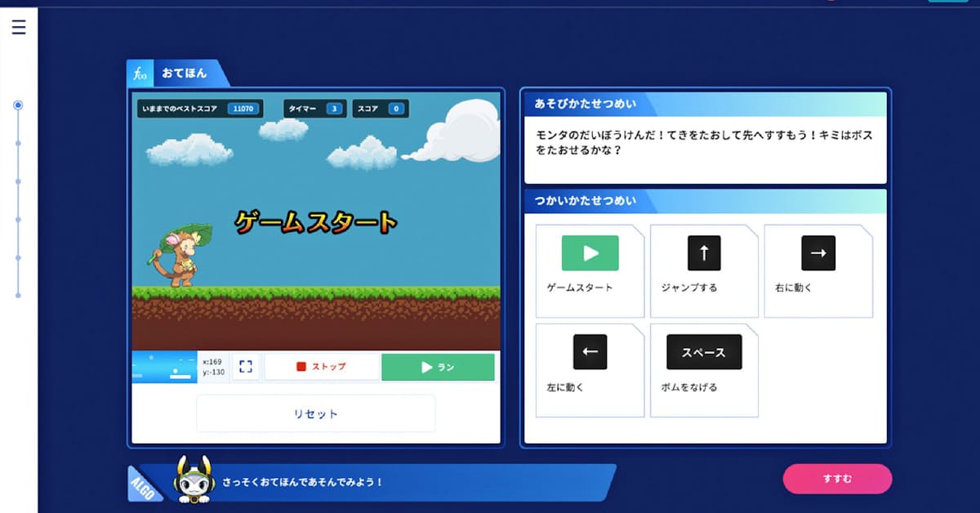Click the up arrow jump key icon
The width and height of the screenshot is (980, 513).
pyautogui.click(x=704, y=253)
